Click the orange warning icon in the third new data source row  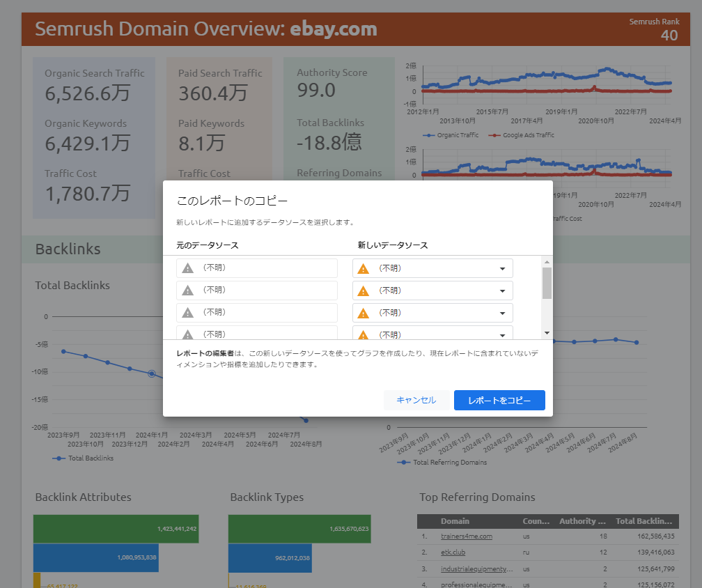[x=363, y=314]
